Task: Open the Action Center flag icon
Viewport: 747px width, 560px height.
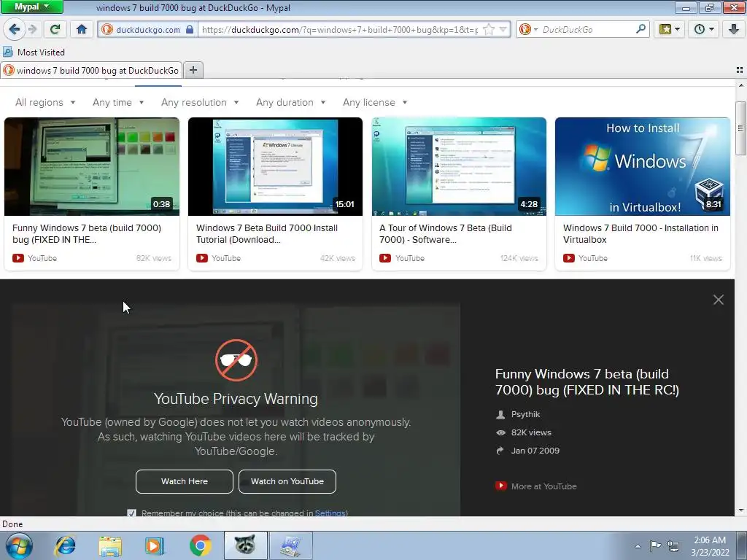Action: [656, 545]
